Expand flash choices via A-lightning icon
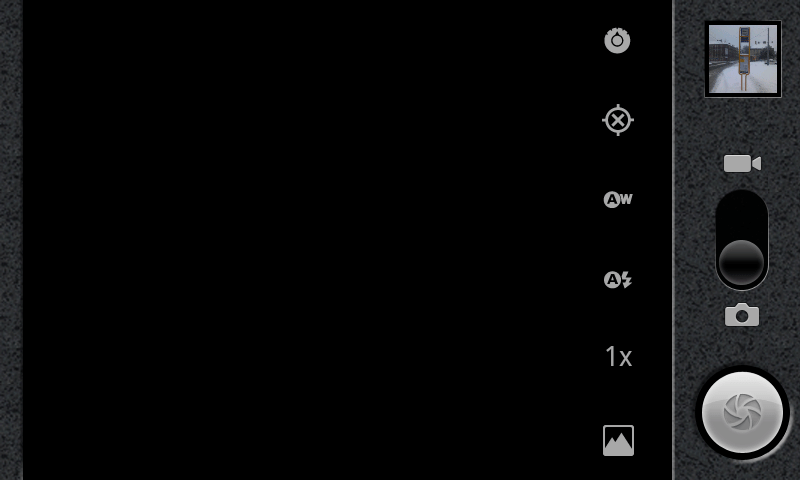 (x=618, y=280)
